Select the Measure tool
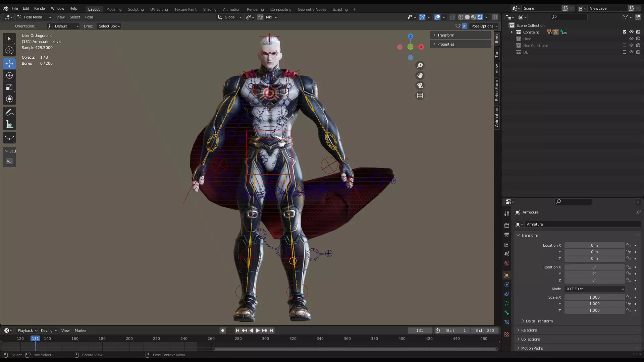Image resolution: width=644 pixels, height=362 pixels. 9,125
